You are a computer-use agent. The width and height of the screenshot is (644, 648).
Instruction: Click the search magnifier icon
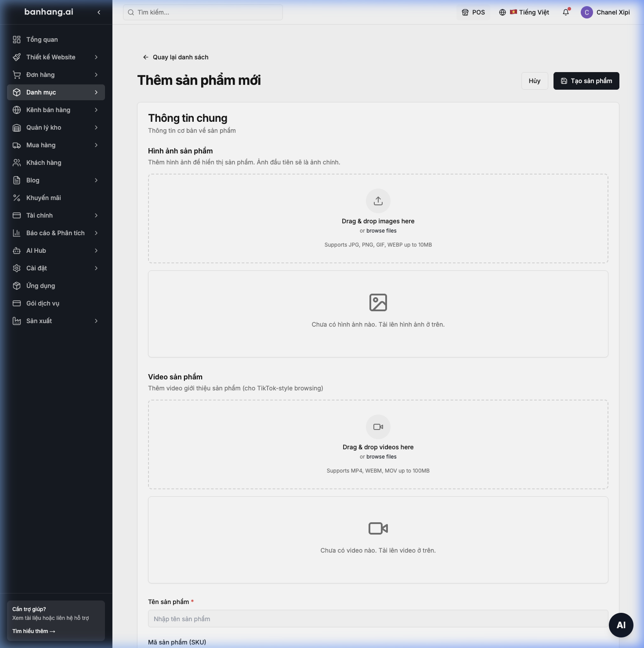[131, 12]
